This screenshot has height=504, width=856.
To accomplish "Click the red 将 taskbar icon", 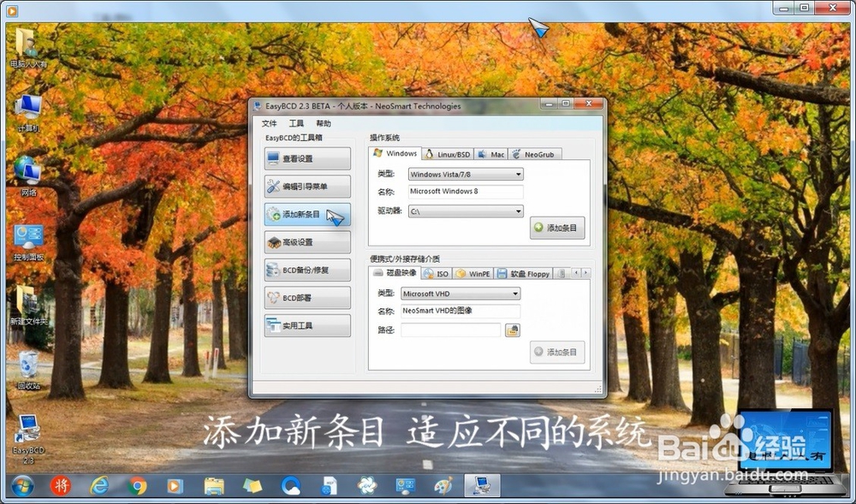I will click(61, 485).
